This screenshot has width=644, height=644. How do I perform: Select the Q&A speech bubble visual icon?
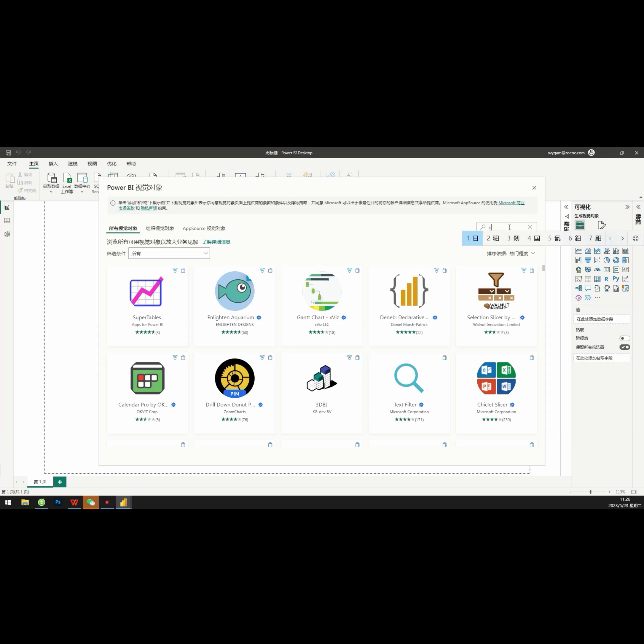click(x=588, y=288)
